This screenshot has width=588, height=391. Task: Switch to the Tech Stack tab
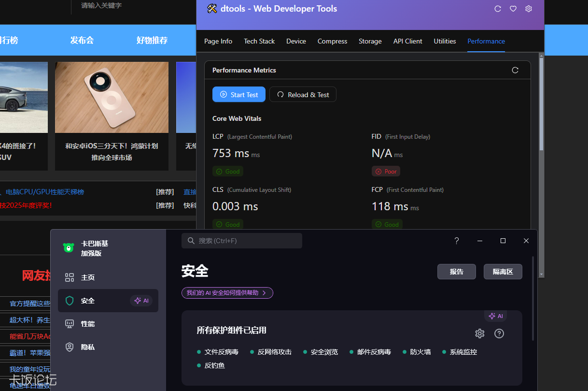(x=259, y=41)
